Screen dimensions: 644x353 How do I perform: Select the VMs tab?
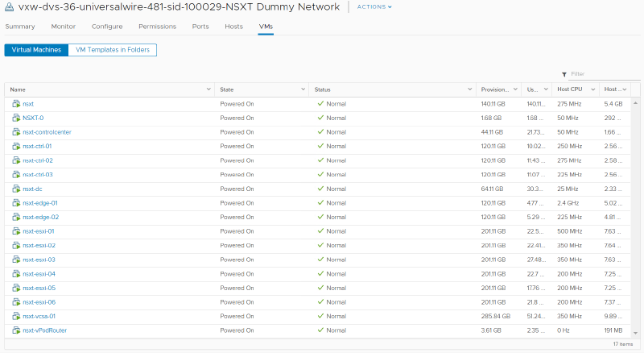266,27
